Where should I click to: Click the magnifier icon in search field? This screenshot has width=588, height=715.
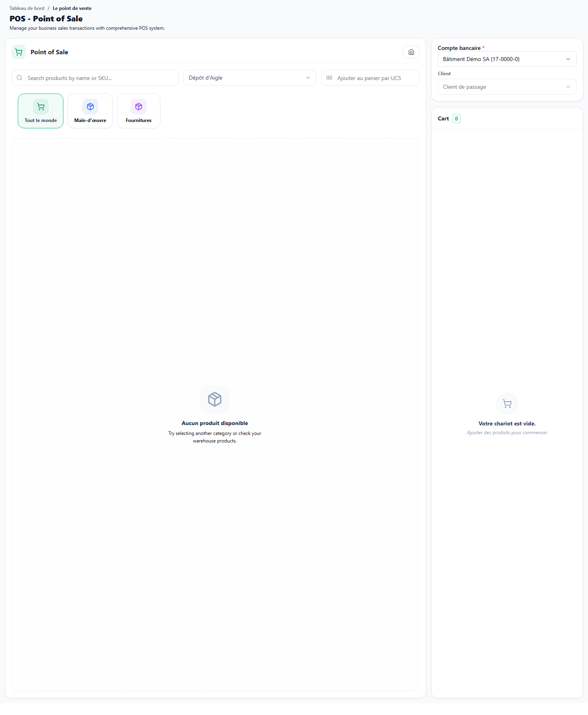(x=19, y=78)
